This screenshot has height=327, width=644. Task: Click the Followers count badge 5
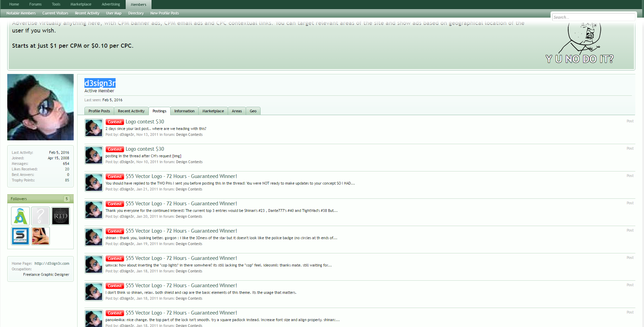pyautogui.click(x=67, y=199)
